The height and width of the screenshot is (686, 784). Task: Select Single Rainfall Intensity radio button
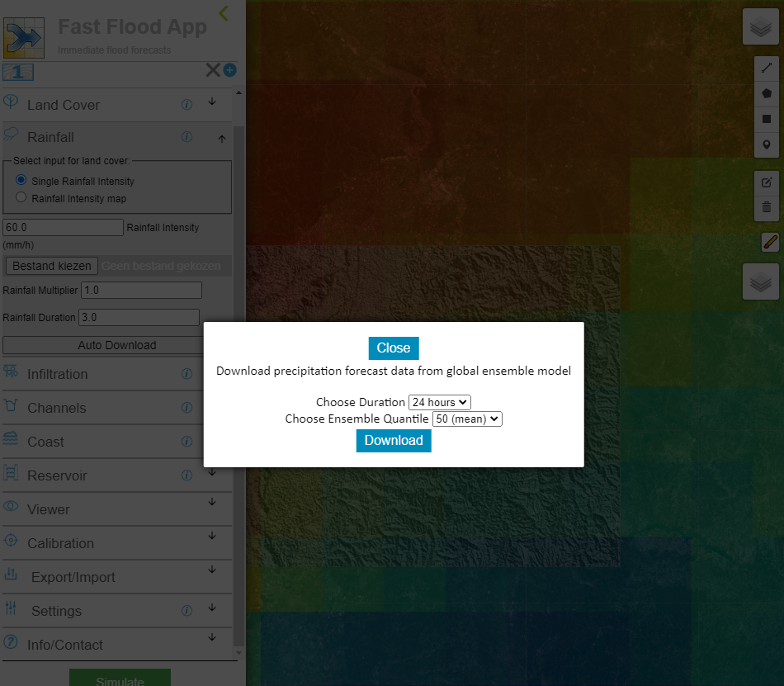(21, 180)
